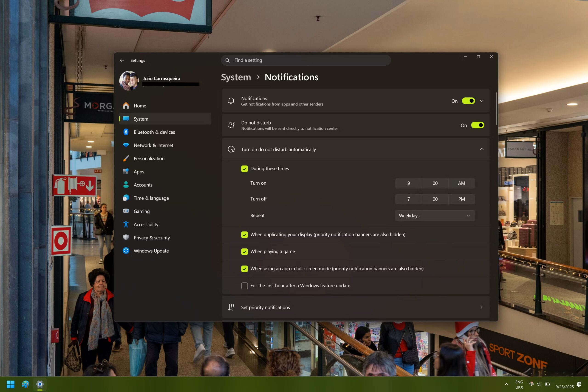This screenshot has width=588, height=392.
Task: Expand the Notifications section chevron
Action: point(481,101)
